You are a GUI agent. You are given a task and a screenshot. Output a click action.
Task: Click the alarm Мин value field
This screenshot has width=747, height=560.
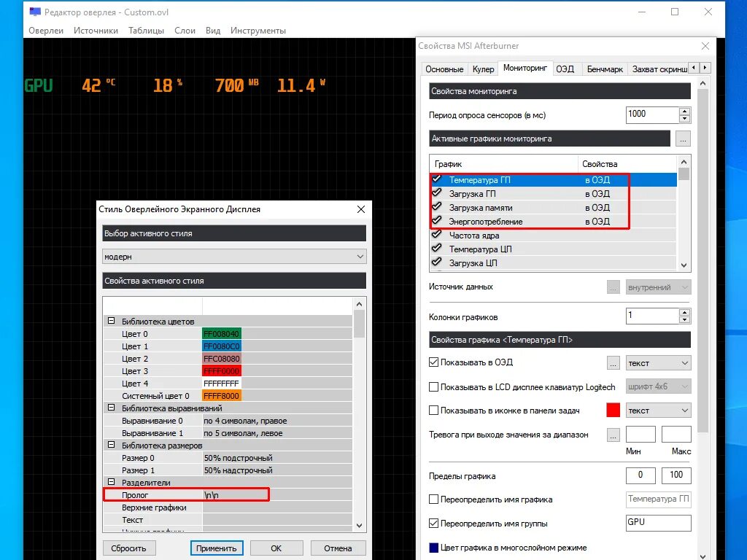[x=640, y=435]
